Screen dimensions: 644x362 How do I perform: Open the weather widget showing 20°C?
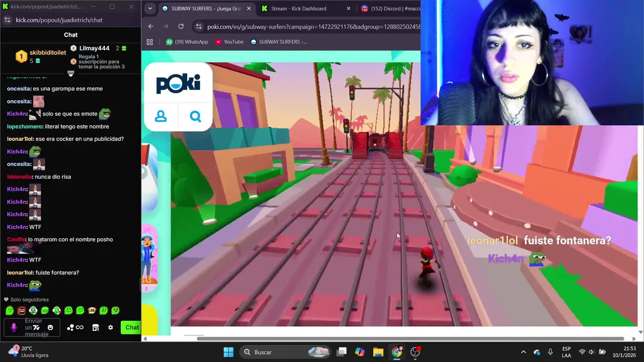(x=29, y=351)
